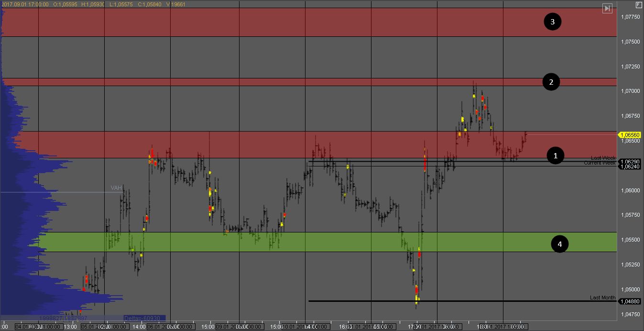This screenshot has width=644, height=331.
Task: Click the small F box in top-right corner
Action: [638, 5]
